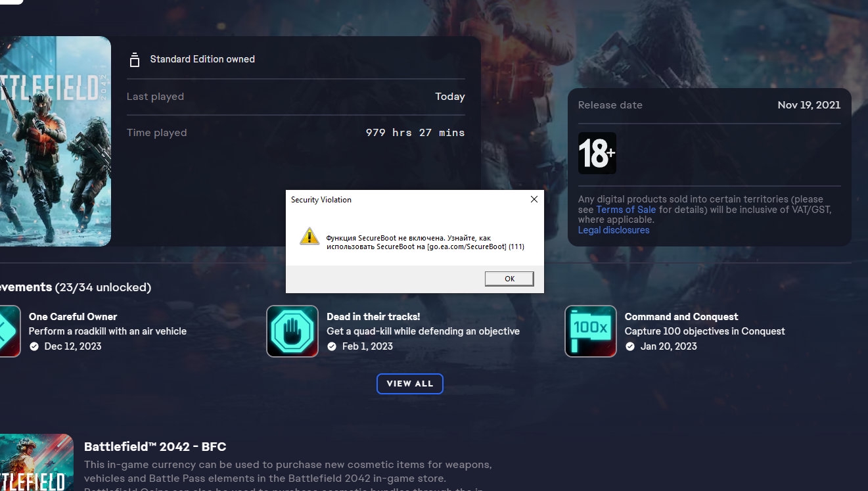Screen dimensions: 868x491
Task: Open the Legal disclosures link
Action: 614,230
